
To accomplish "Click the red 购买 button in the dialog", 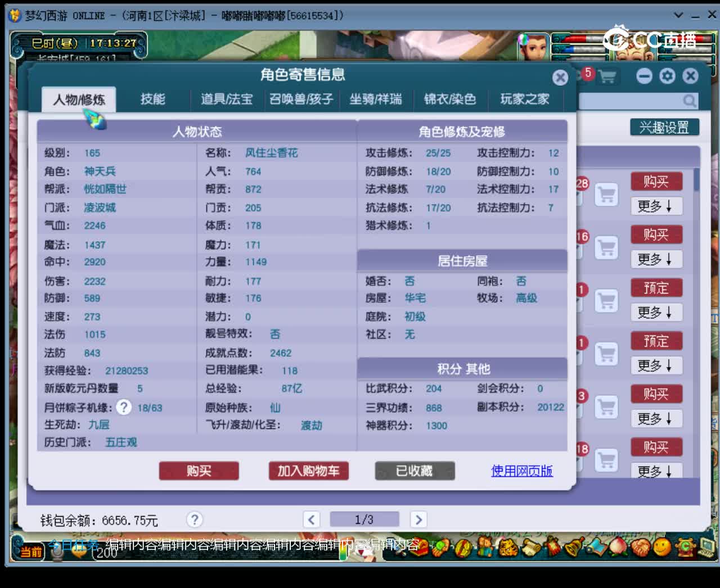I will [199, 471].
